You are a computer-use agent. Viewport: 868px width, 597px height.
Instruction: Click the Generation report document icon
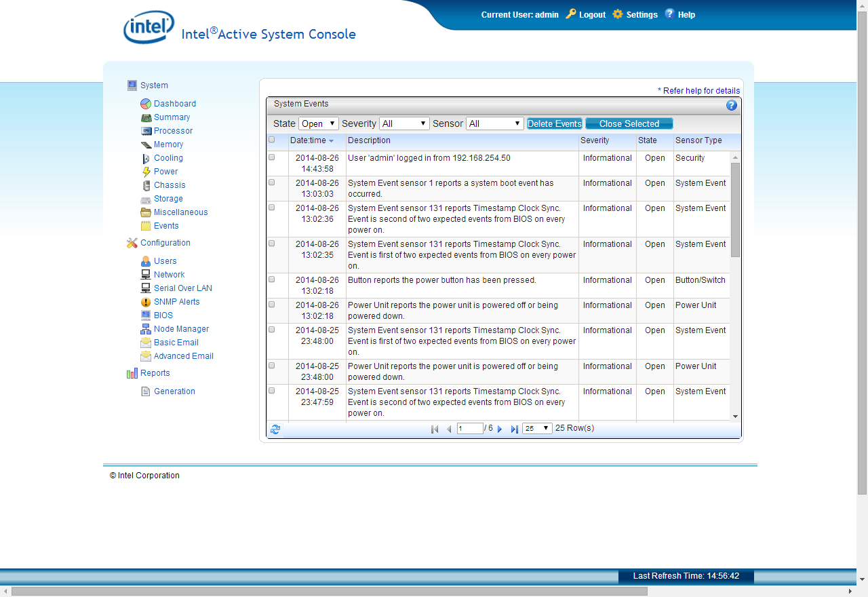146,391
